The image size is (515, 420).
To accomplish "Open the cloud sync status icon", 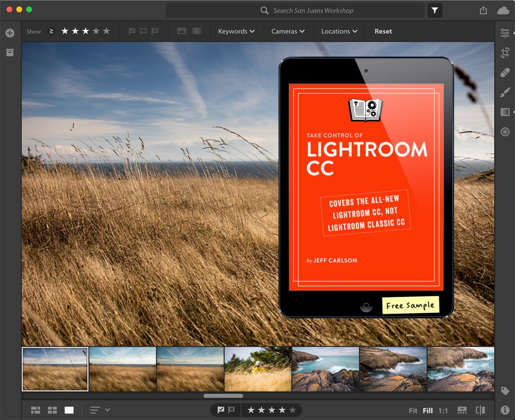I will [x=503, y=10].
